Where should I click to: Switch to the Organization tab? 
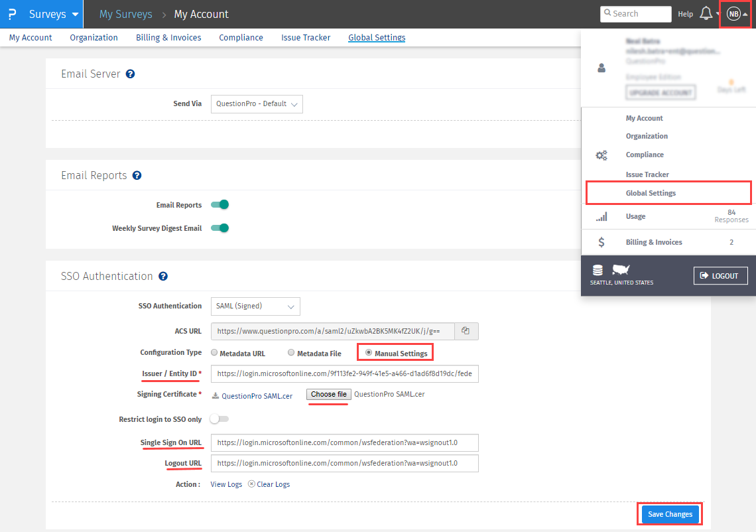click(x=94, y=38)
